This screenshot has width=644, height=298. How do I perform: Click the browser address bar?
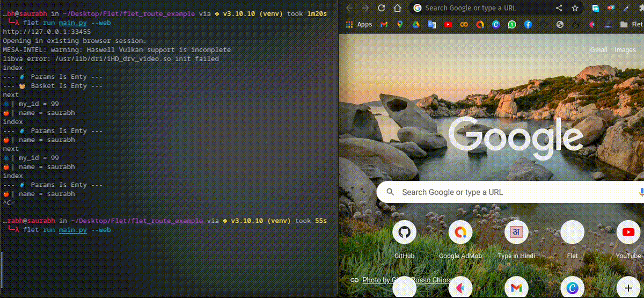click(483, 8)
